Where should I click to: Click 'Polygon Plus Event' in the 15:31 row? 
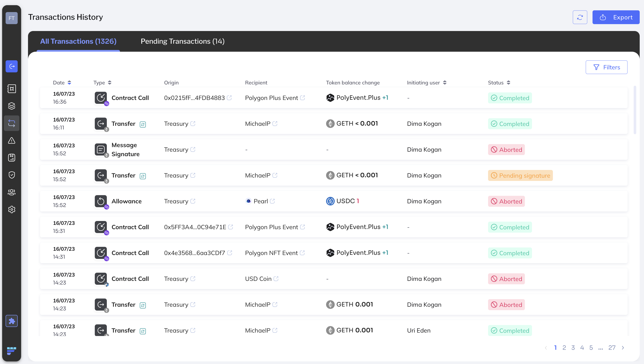click(272, 227)
